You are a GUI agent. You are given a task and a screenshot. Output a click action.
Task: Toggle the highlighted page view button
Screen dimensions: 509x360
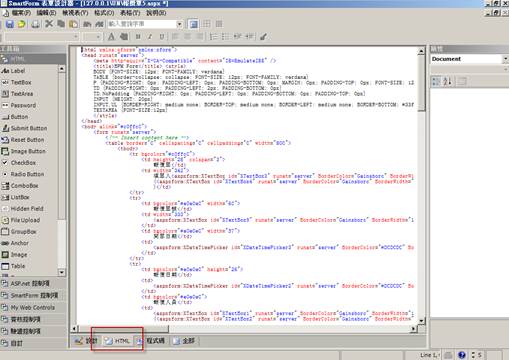coord(193,24)
